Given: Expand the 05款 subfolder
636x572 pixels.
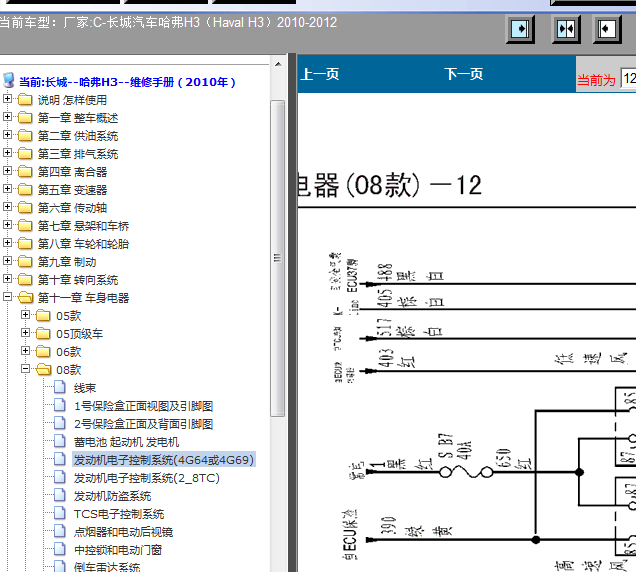Looking at the screenshot, I should click(x=26, y=314).
